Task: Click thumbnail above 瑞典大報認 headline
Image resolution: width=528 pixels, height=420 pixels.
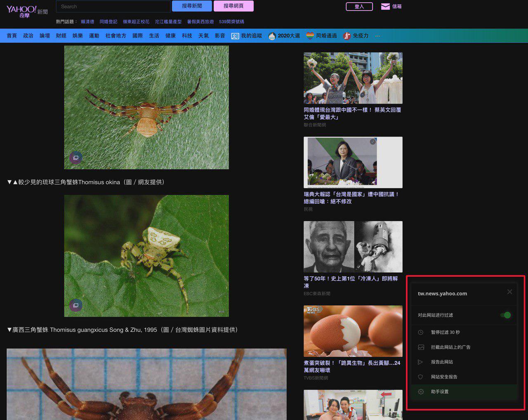Action: 353,163
